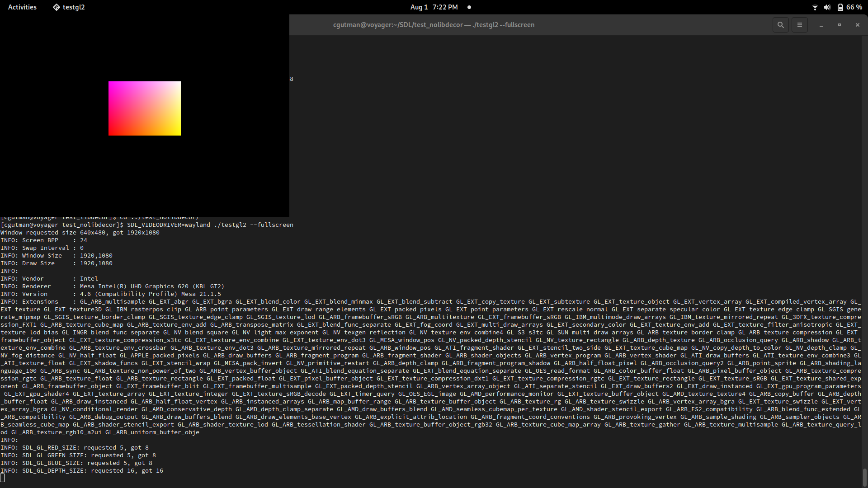The image size is (868, 488).
Task: Click the testgl2 diamond app icon
Action: (57, 7)
